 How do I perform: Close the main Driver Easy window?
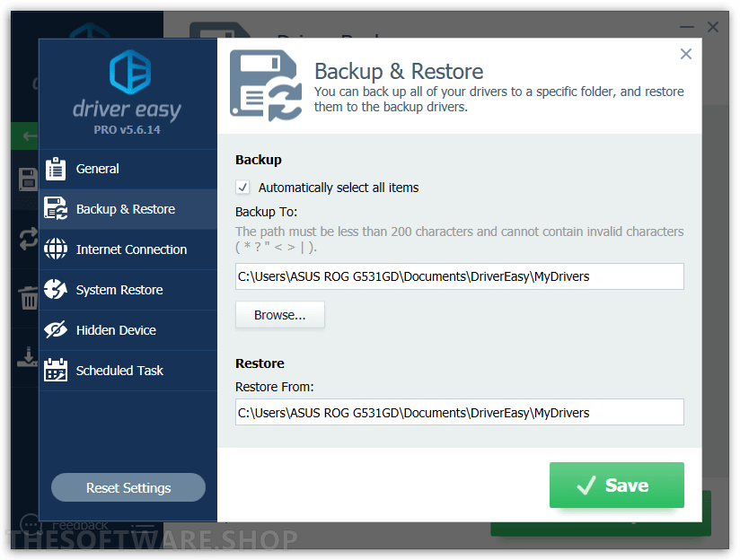click(x=713, y=27)
